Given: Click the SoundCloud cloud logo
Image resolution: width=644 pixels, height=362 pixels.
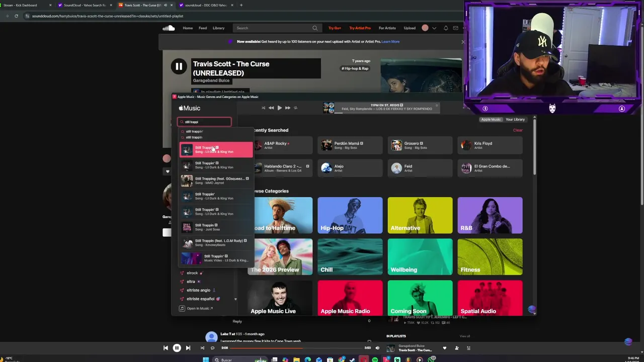Looking at the screenshot, I should click(x=169, y=28).
